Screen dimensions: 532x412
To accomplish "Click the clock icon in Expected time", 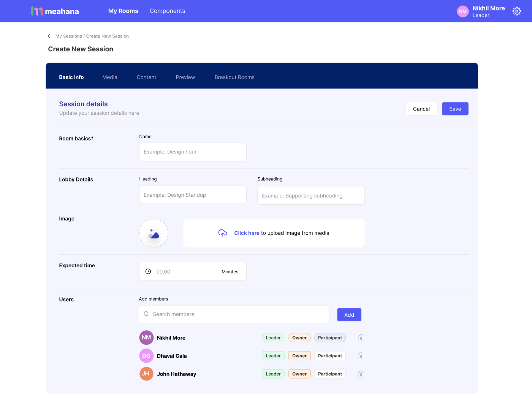I will click(x=148, y=272).
